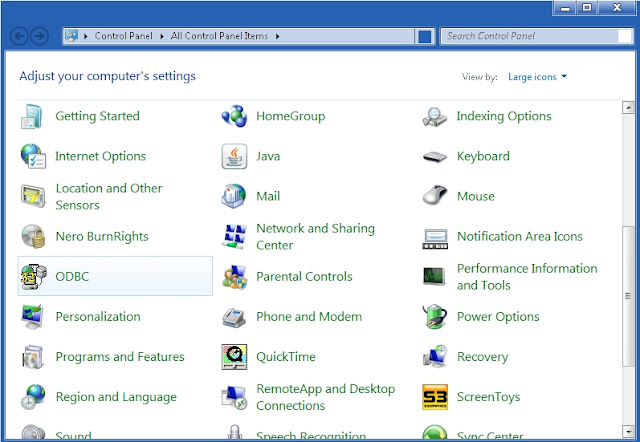640x442 pixels.
Task: Open the Keyboard icon
Action: [x=435, y=157]
